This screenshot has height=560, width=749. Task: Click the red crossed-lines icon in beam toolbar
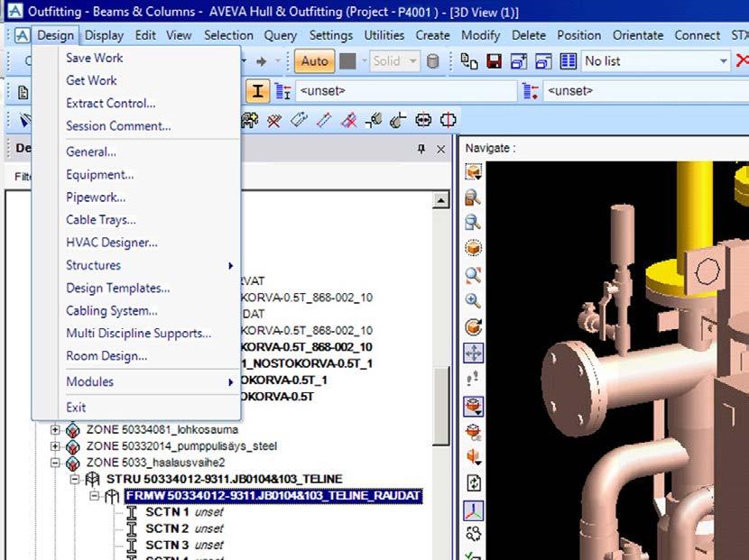click(273, 120)
